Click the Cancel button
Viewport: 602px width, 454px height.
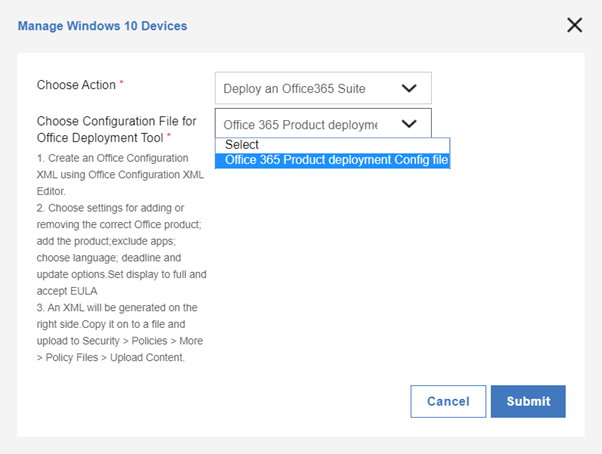(x=448, y=401)
